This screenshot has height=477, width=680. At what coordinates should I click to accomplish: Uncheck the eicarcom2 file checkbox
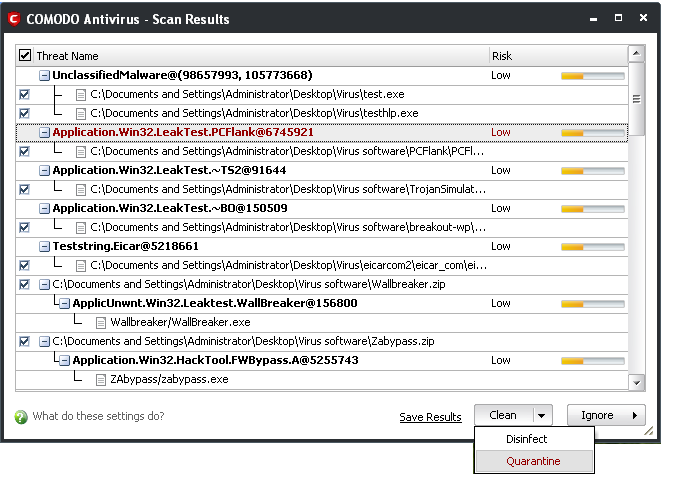24,265
